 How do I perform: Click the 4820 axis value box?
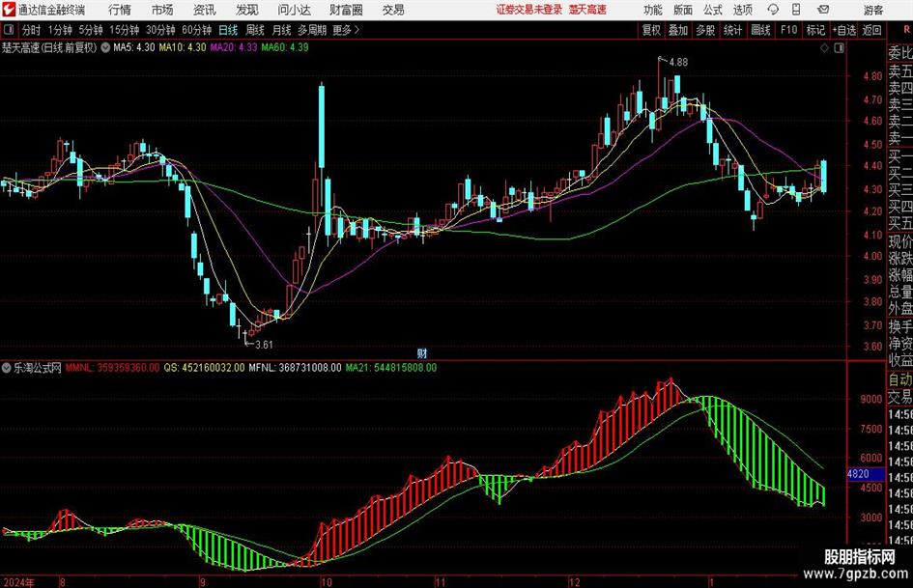[x=866, y=474]
